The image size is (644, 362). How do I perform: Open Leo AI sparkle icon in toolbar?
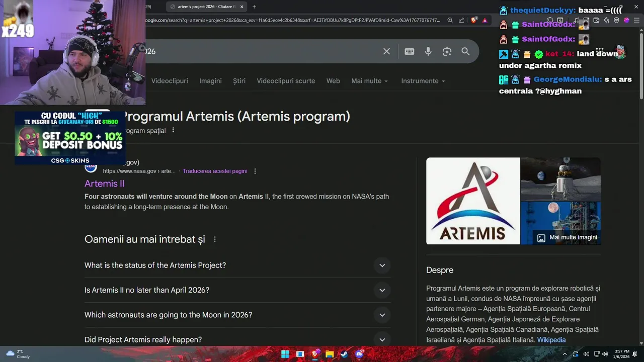tap(606, 20)
